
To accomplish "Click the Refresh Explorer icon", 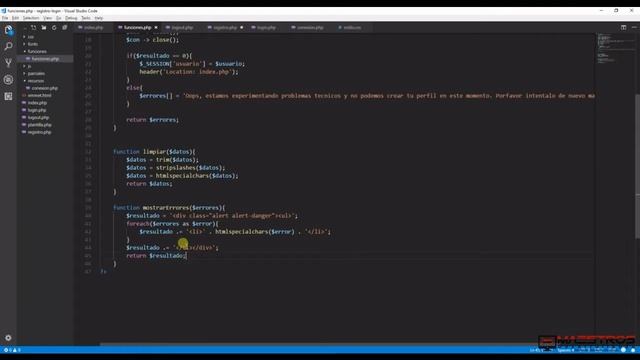I will pyautogui.click(x=54, y=28).
